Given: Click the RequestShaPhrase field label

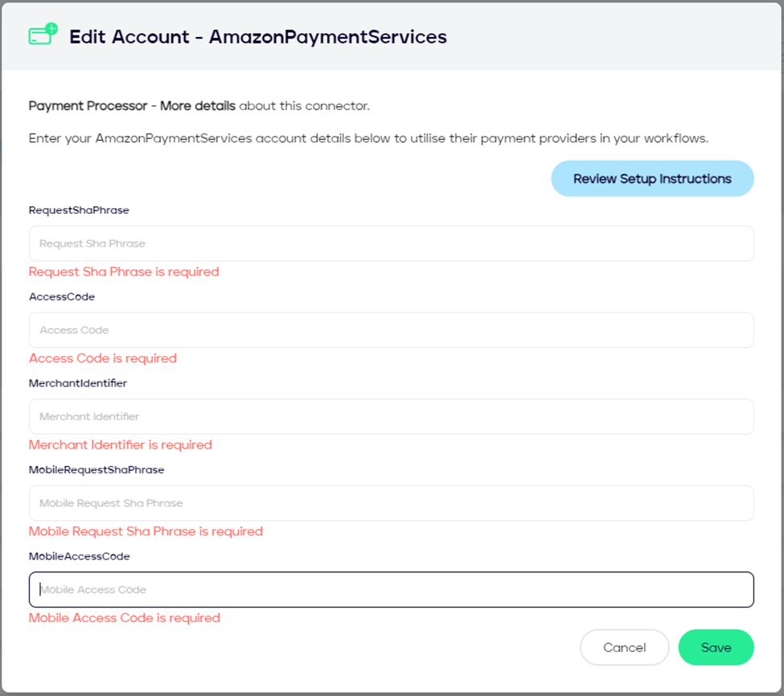Looking at the screenshot, I should tap(79, 211).
